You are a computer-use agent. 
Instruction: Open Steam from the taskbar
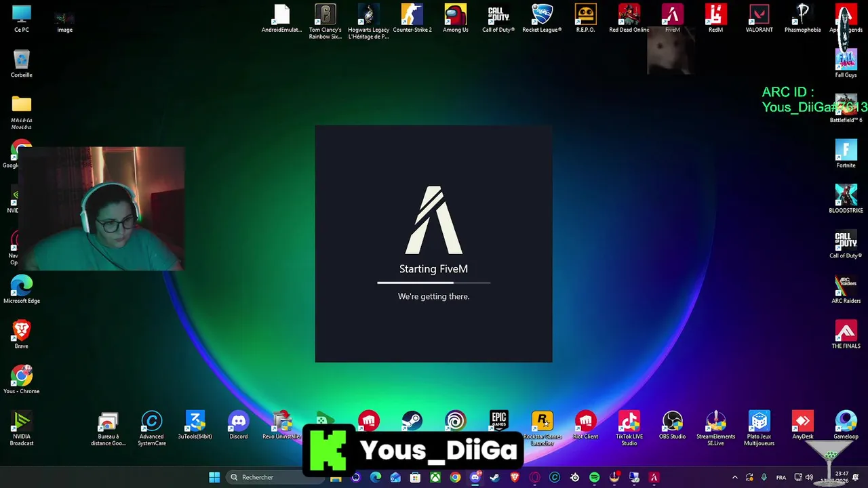[495, 477]
